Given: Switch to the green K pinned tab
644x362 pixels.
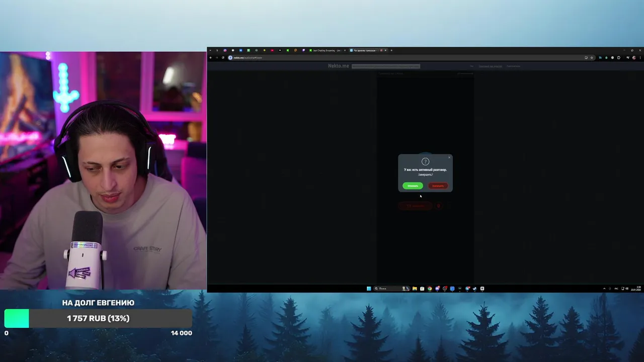Looking at the screenshot, I should (288, 50).
